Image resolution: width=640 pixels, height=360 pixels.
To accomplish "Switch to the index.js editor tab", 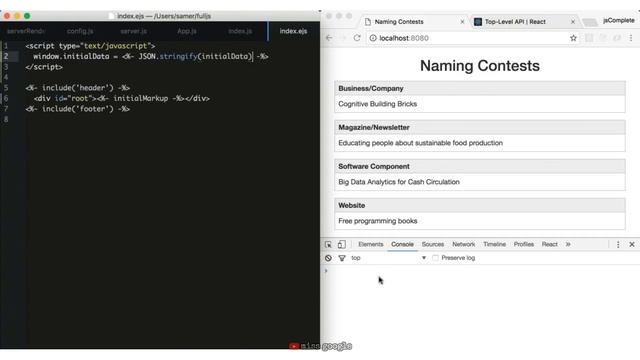I will pyautogui.click(x=240, y=31).
